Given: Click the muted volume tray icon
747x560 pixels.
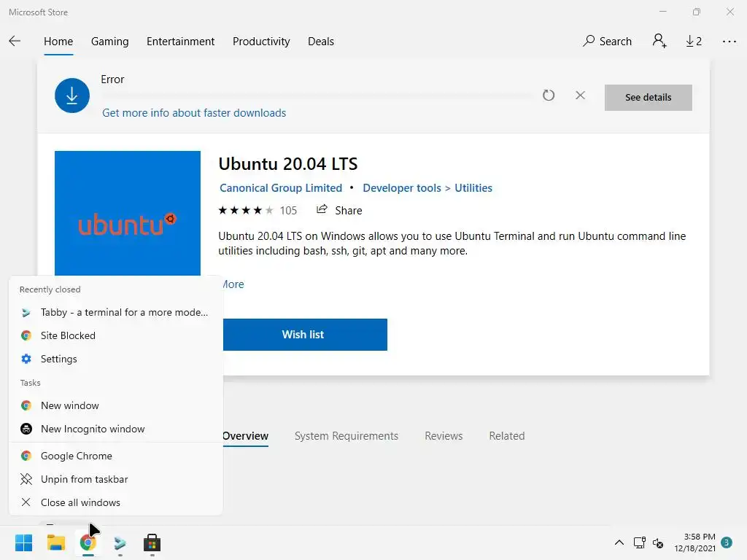Looking at the screenshot, I should tap(658, 542).
